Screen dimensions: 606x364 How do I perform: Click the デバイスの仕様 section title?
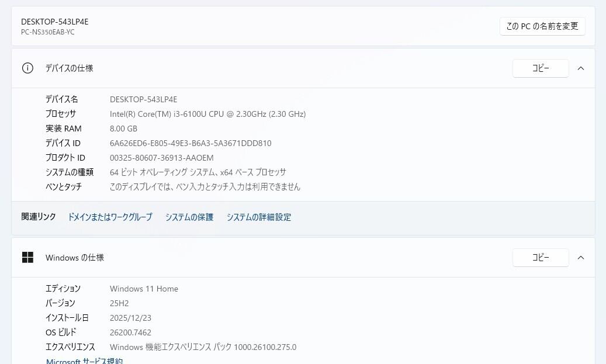click(69, 68)
